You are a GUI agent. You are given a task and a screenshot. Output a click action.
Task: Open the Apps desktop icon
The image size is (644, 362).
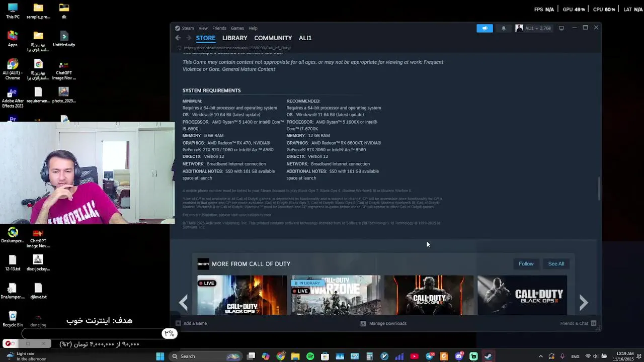pos(13,39)
